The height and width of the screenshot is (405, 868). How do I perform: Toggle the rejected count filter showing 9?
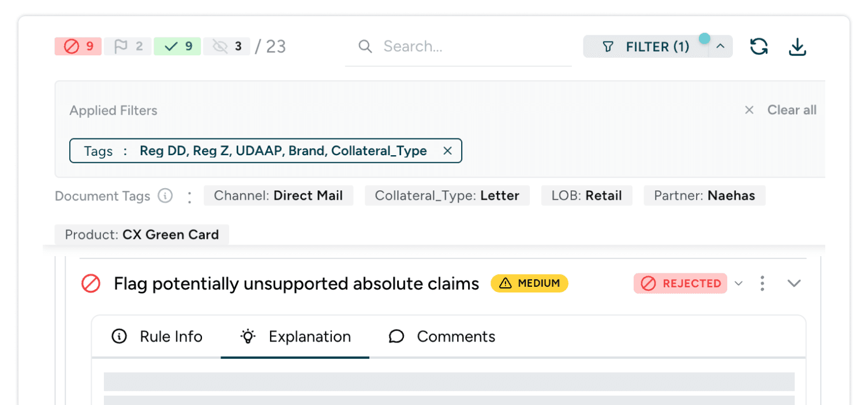(78, 47)
